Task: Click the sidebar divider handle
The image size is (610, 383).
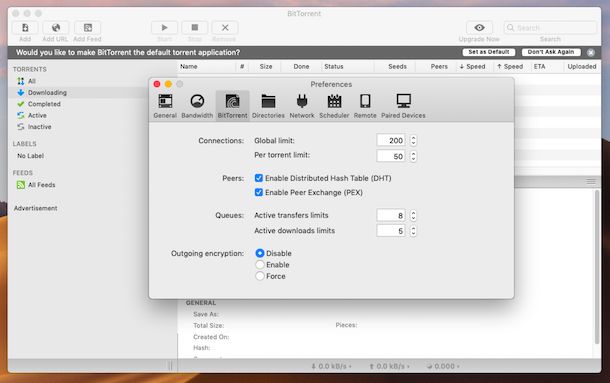Action: (x=170, y=366)
